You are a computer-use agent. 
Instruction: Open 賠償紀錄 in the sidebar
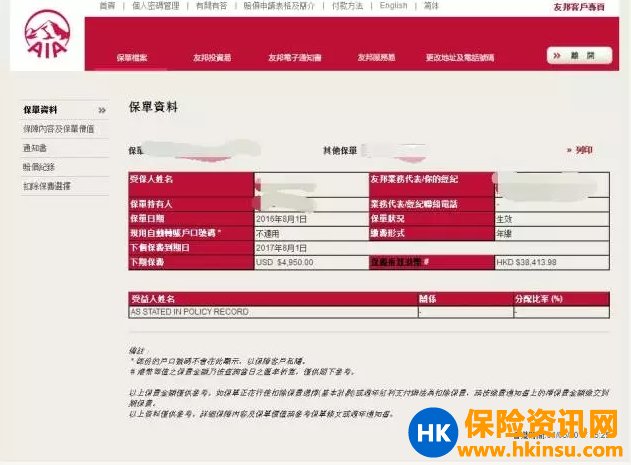tap(39, 167)
